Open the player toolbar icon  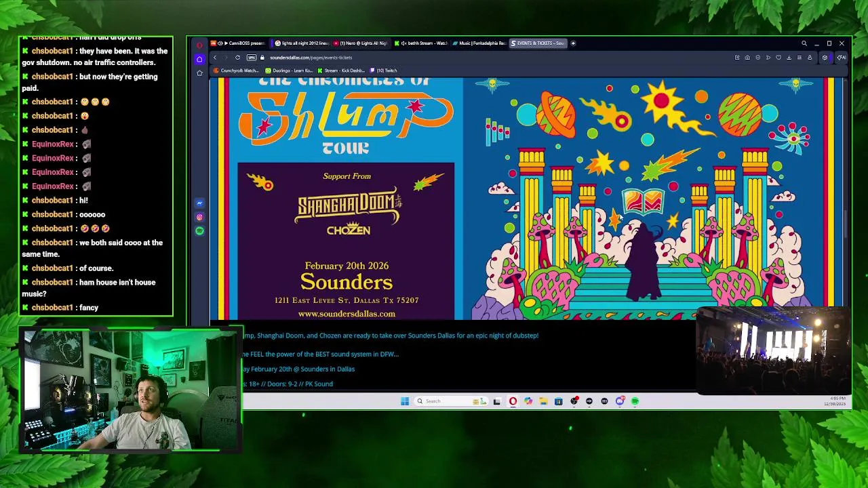[768, 58]
